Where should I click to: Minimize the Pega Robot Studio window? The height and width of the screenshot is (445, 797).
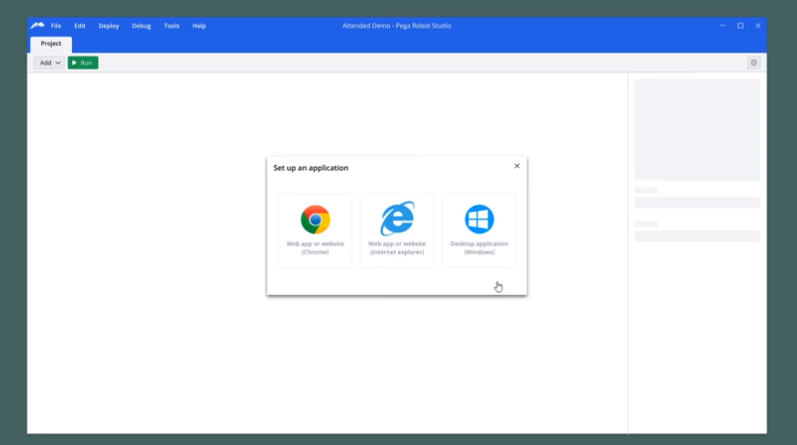point(722,25)
